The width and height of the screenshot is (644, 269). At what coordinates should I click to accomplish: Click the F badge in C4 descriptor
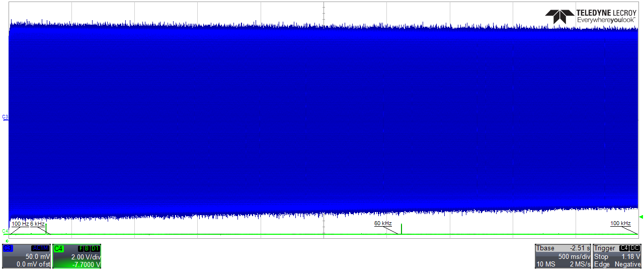click(x=80, y=248)
